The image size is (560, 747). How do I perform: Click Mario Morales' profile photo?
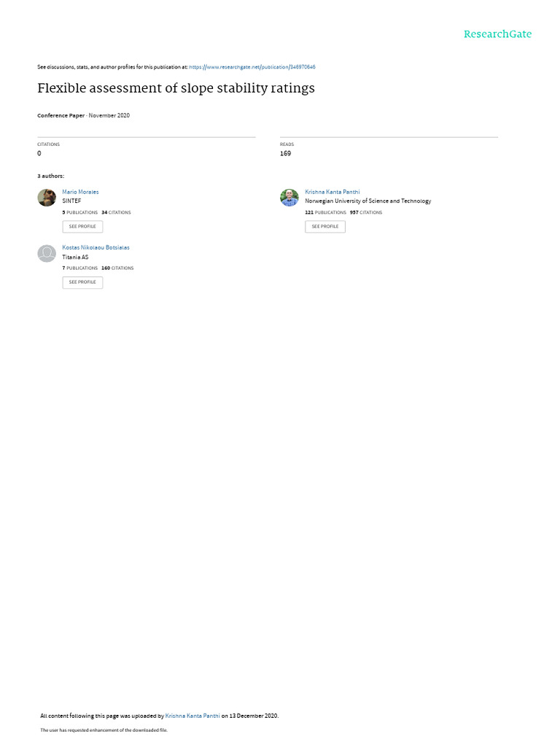47,197
